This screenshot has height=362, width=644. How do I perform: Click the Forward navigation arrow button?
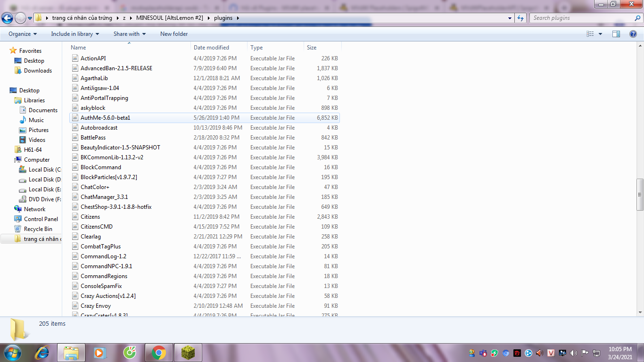[x=20, y=18]
